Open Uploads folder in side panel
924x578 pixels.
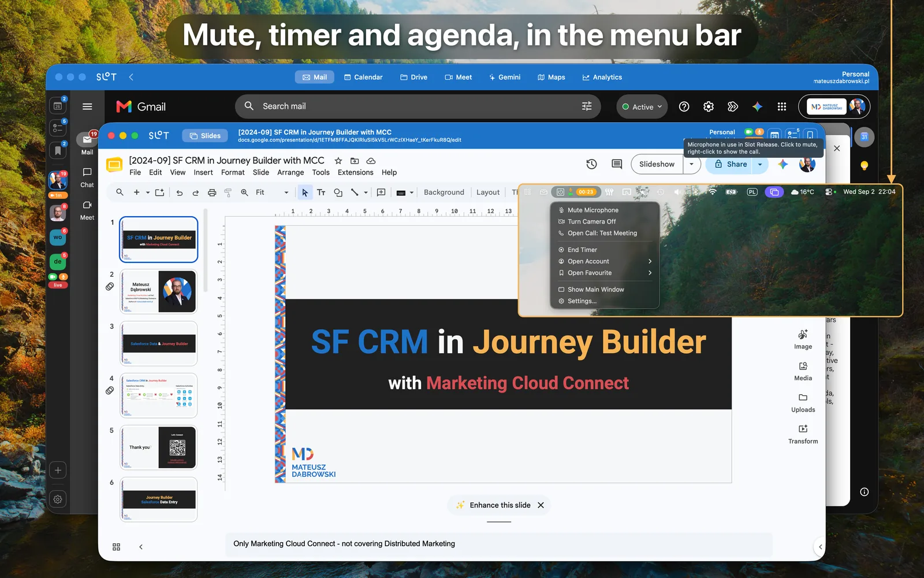[x=803, y=403]
